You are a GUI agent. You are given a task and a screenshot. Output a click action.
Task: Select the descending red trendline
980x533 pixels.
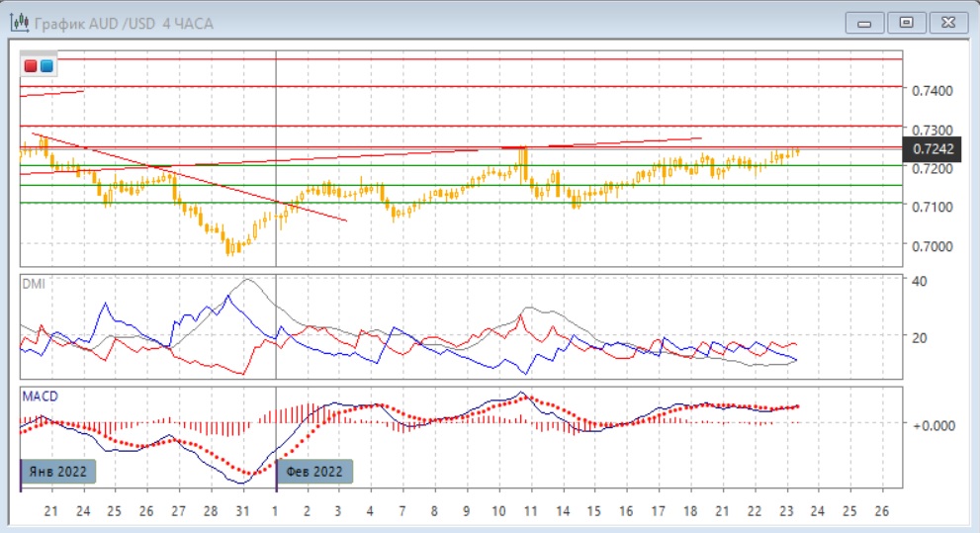coord(188,176)
